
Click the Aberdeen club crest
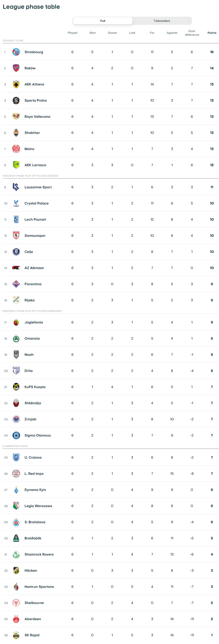point(16,619)
